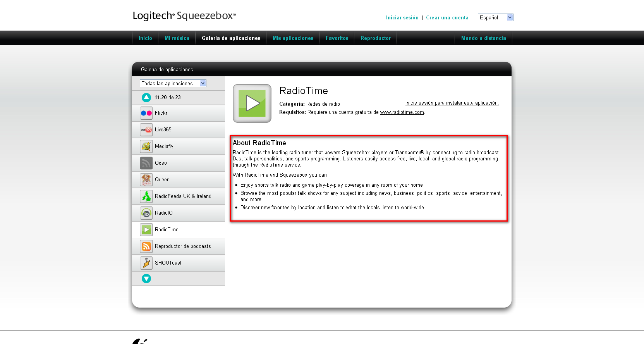Show next apps with teal down arrow

tap(146, 279)
